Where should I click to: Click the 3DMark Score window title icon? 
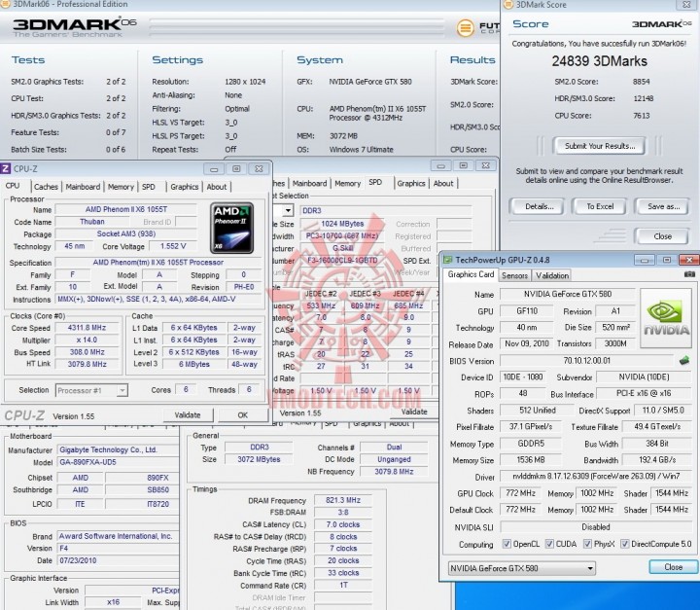pos(508,5)
